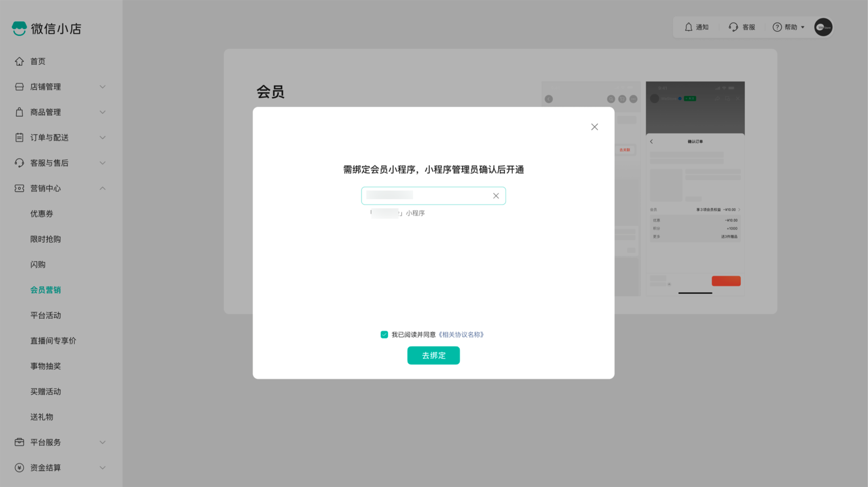868x487 pixels.
Task: Click the notification bell icon
Action: (x=688, y=27)
